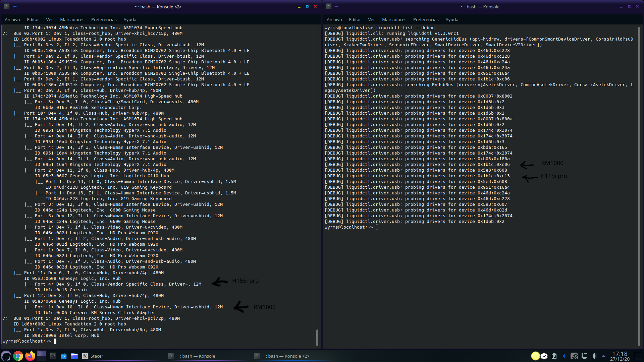
Task: Open Dolphin file manager from the taskbar
Action: (x=74, y=356)
